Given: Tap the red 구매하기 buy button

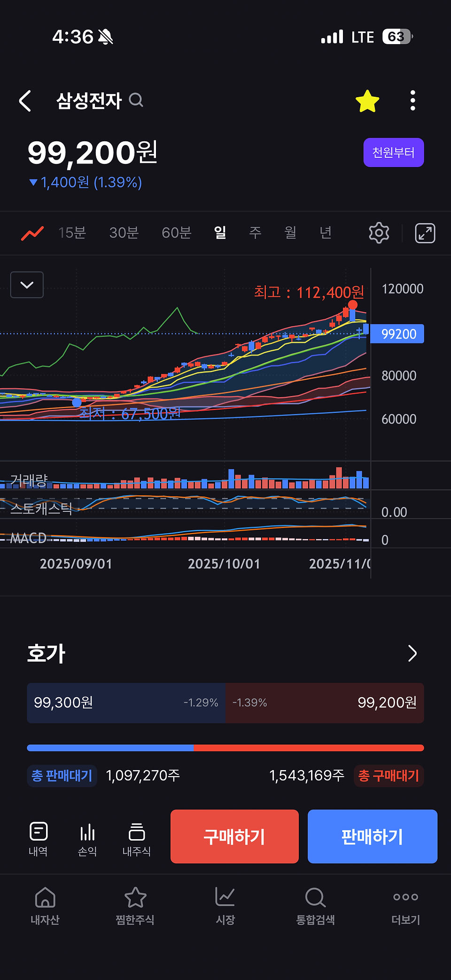Looking at the screenshot, I should coord(234,836).
